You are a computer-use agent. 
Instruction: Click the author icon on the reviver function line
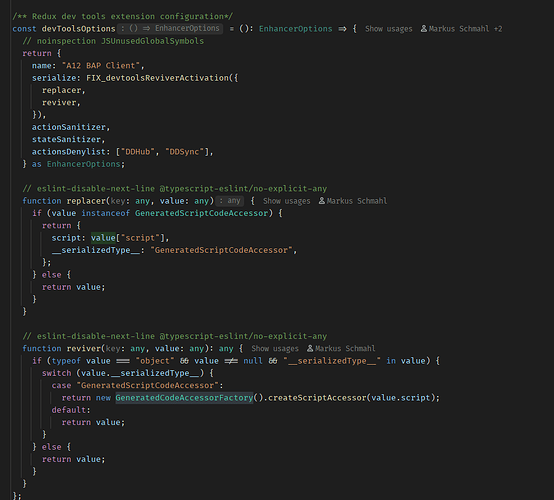pos(310,348)
